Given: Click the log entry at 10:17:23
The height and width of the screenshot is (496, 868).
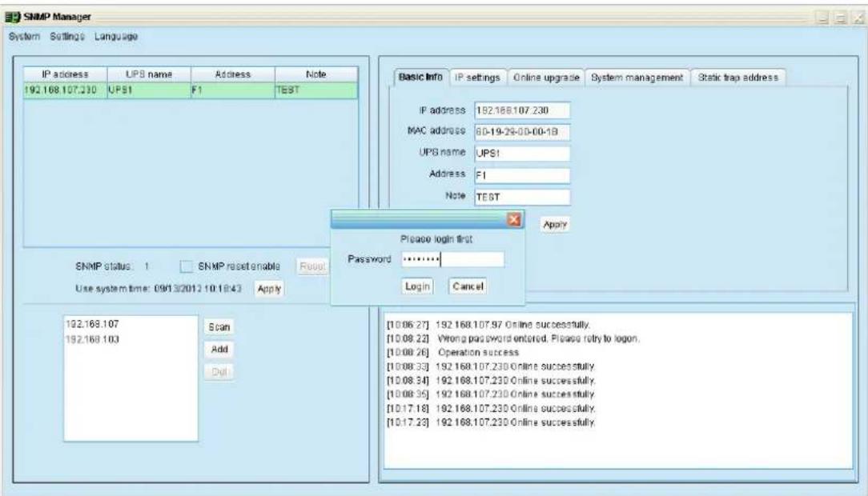Looking at the screenshot, I should point(491,422).
